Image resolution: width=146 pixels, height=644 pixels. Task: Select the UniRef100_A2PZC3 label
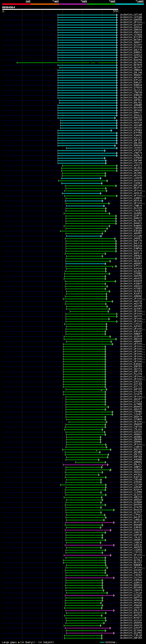(131, 165)
